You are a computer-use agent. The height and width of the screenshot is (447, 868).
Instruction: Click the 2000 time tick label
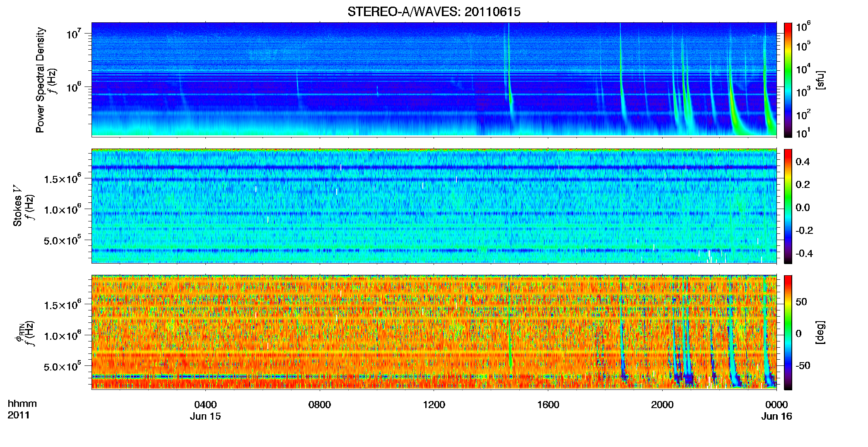click(662, 404)
